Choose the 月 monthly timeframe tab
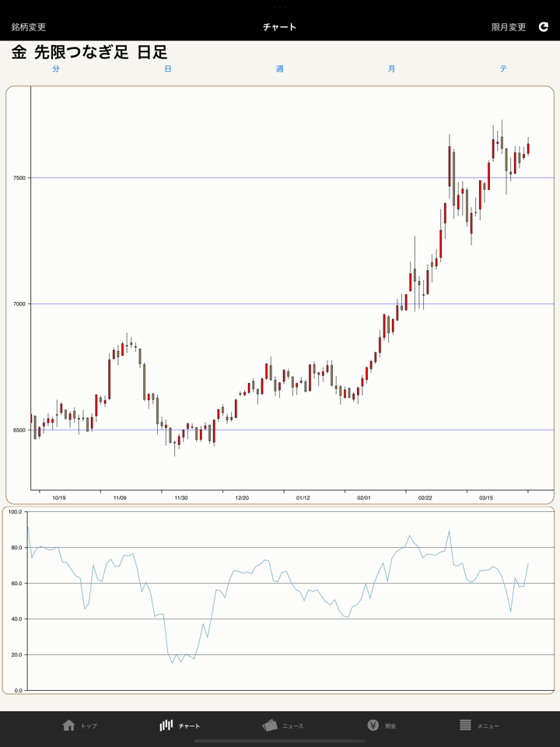Viewport: 560px width, 747px height. pos(392,69)
